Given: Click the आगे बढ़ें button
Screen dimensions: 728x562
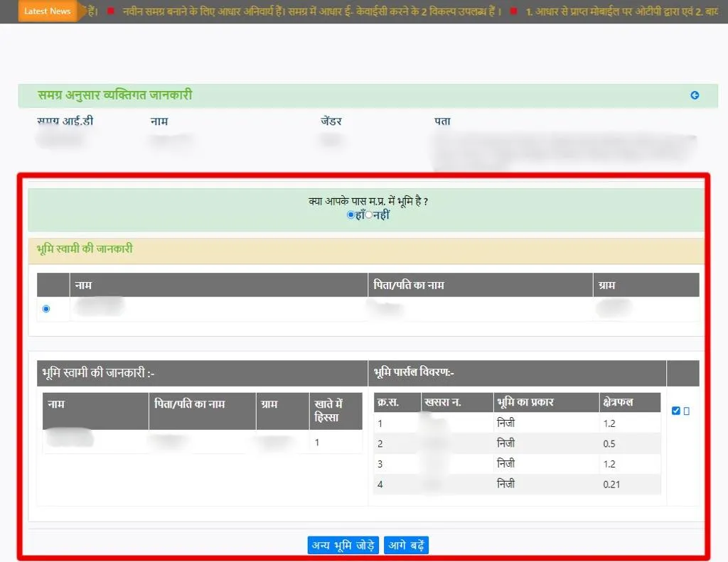Looking at the screenshot, I should [x=406, y=545].
